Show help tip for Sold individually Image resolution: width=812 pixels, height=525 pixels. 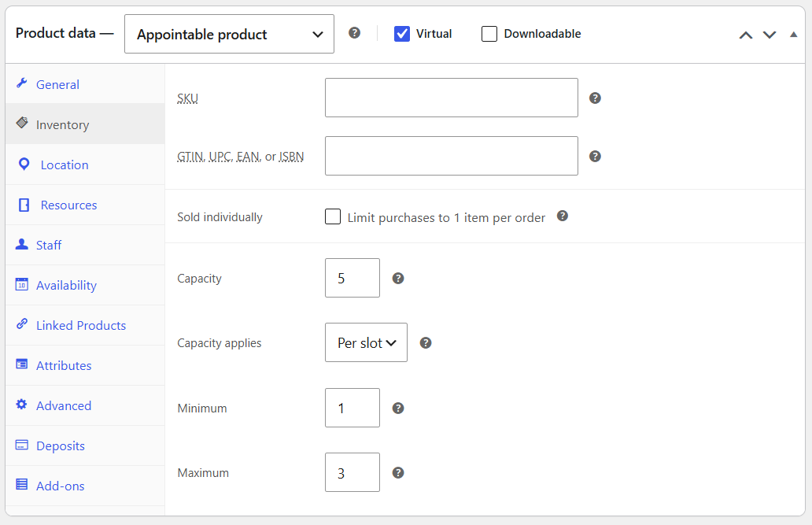click(563, 216)
